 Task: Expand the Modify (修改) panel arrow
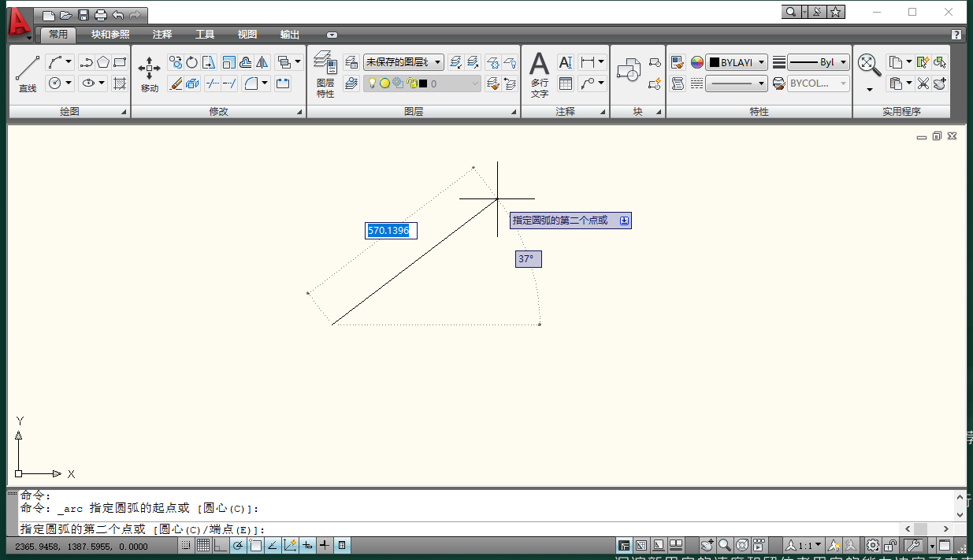[x=299, y=113]
